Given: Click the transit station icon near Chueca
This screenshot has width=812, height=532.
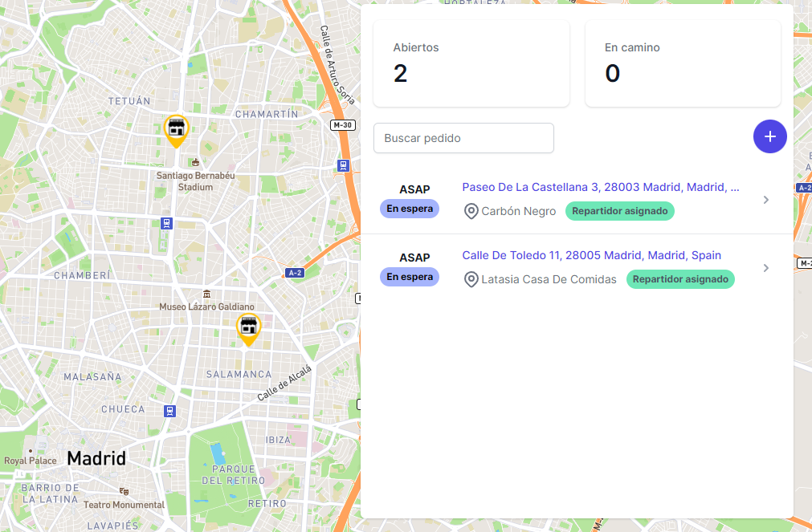Looking at the screenshot, I should point(169,411).
